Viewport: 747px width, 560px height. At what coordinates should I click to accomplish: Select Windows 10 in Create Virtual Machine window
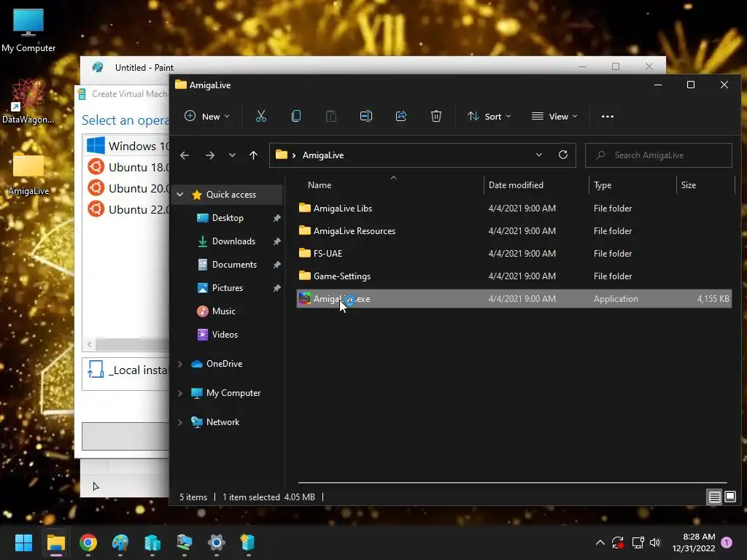128,146
